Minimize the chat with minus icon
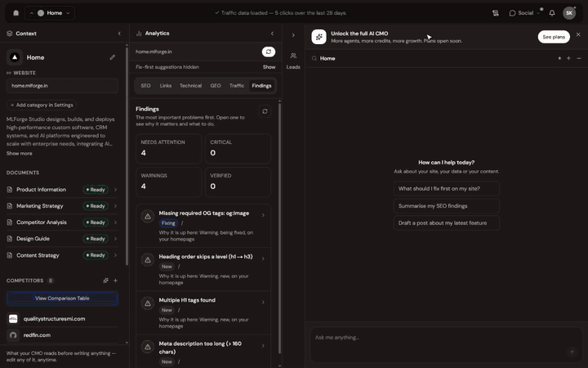 pyautogui.click(x=579, y=58)
